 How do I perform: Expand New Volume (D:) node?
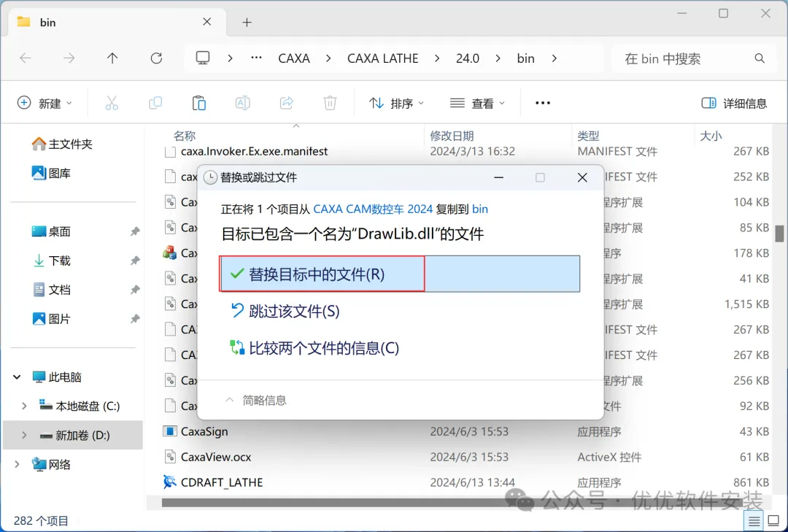click(x=24, y=436)
